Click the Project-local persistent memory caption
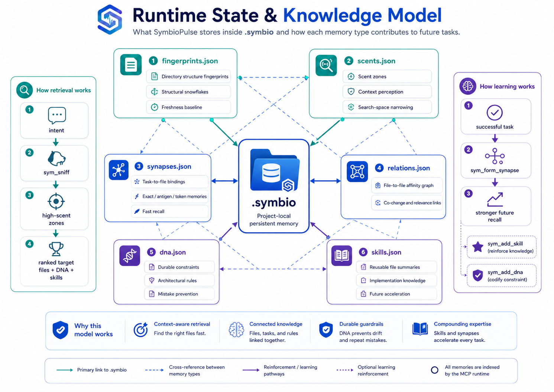Viewport: 554px width, 392px height. click(274, 220)
